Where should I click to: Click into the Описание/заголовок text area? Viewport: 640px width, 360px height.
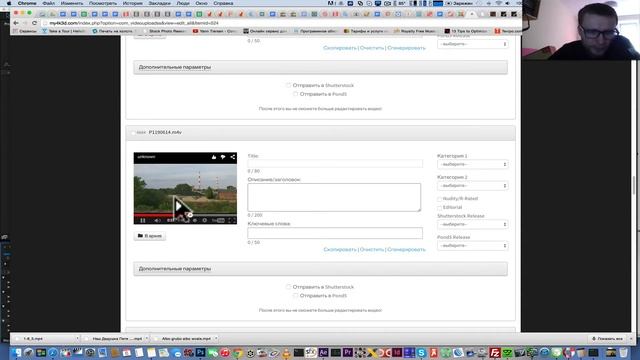[x=334, y=198]
